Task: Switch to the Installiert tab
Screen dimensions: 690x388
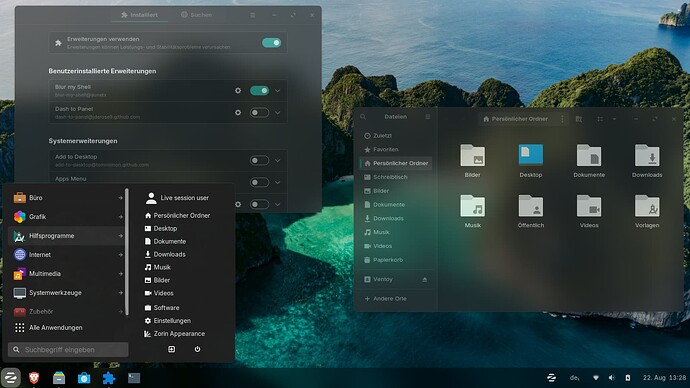Action: coord(139,15)
